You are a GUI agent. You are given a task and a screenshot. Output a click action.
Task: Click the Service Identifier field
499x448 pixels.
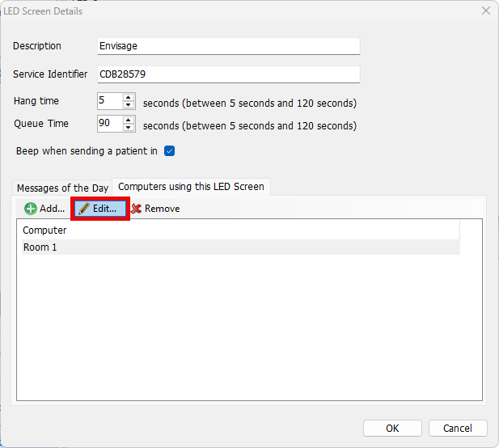[x=228, y=74]
